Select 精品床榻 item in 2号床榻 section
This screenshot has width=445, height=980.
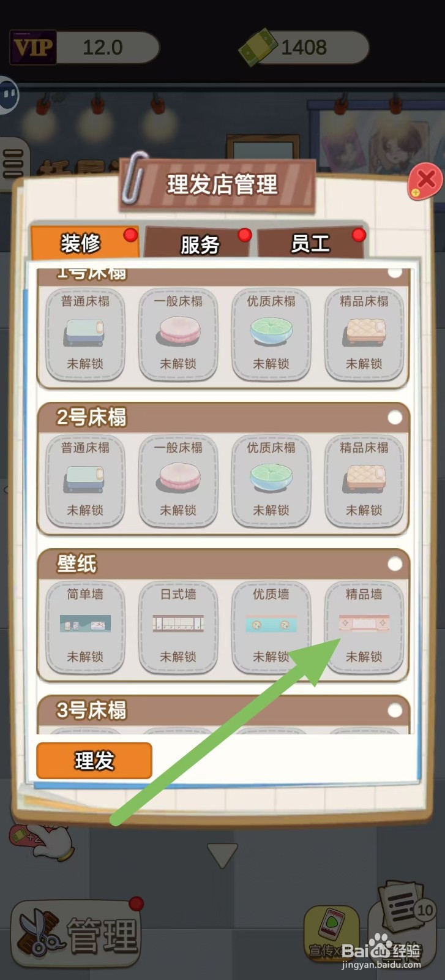coord(364,481)
